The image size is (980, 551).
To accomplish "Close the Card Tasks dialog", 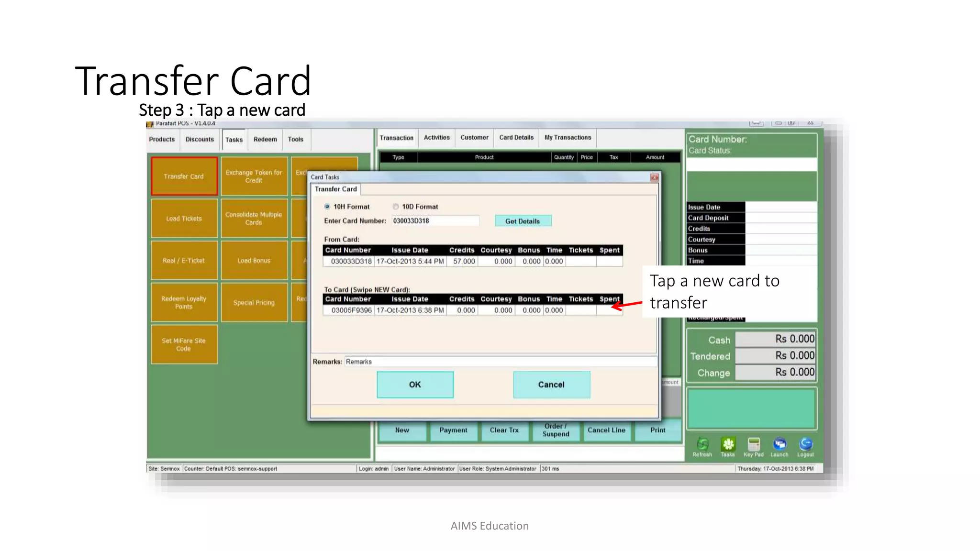I will pyautogui.click(x=654, y=177).
